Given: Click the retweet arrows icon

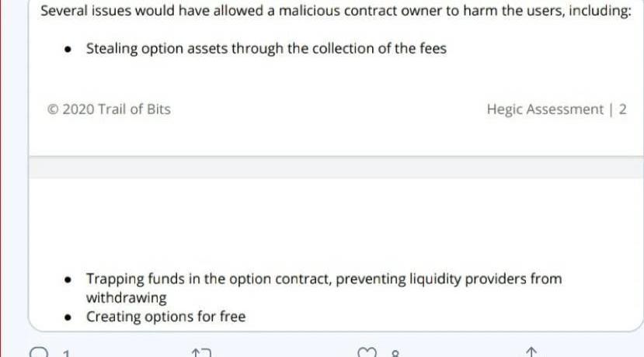Looking at the screenshot, I should (202, 352).
